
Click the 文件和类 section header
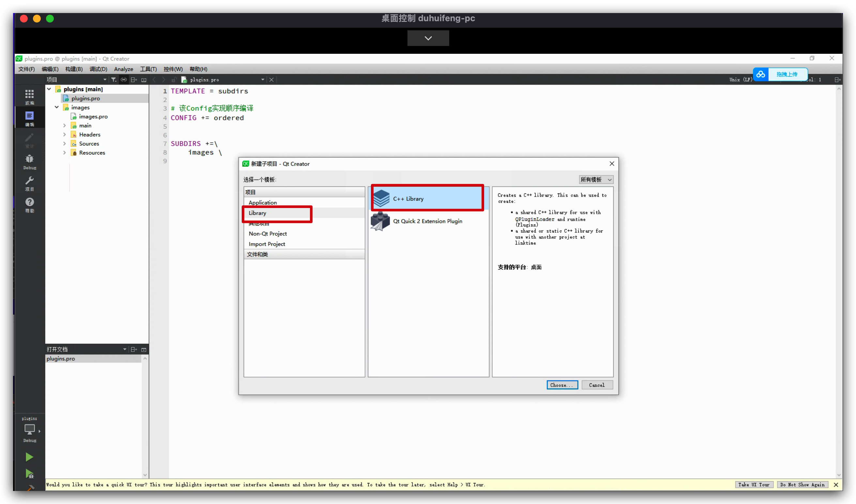point(304,254)
